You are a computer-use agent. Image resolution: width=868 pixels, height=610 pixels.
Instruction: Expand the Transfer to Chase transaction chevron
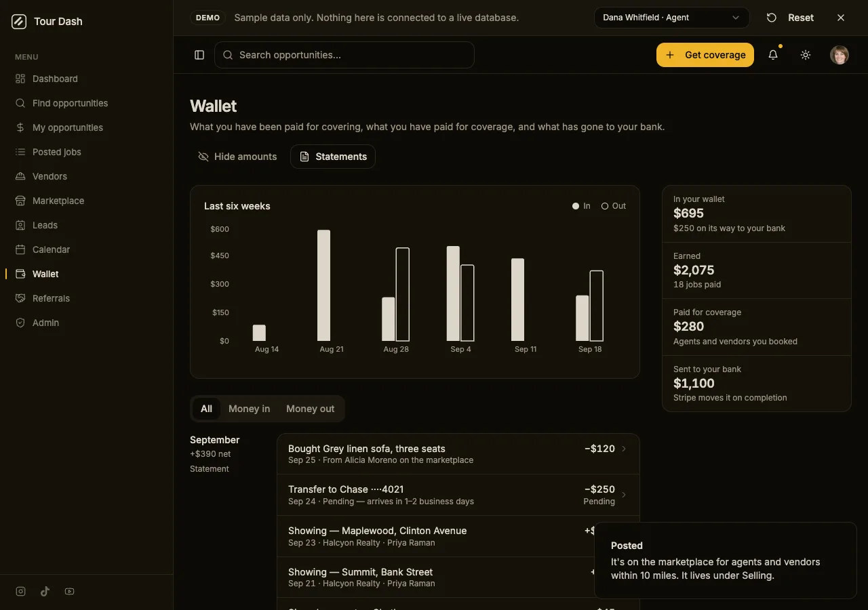pyautogui.click(x=624, y=495)
